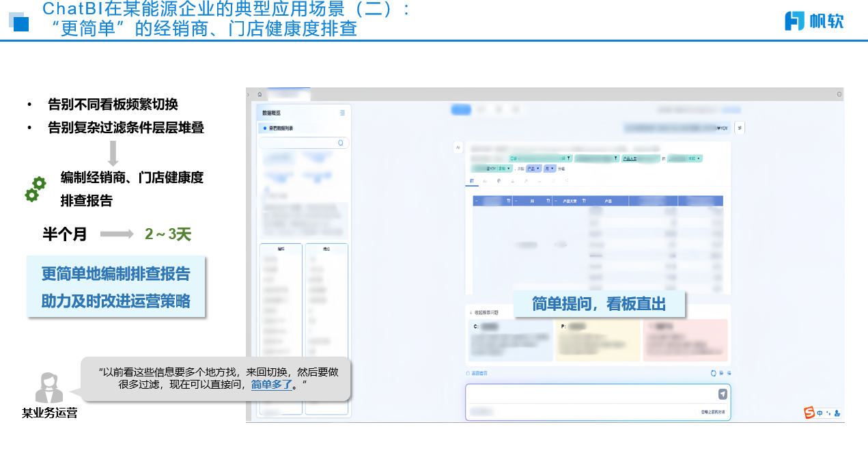
Task: Open the blue 'C:' recommended question card
Action: (x=511, y=340)
